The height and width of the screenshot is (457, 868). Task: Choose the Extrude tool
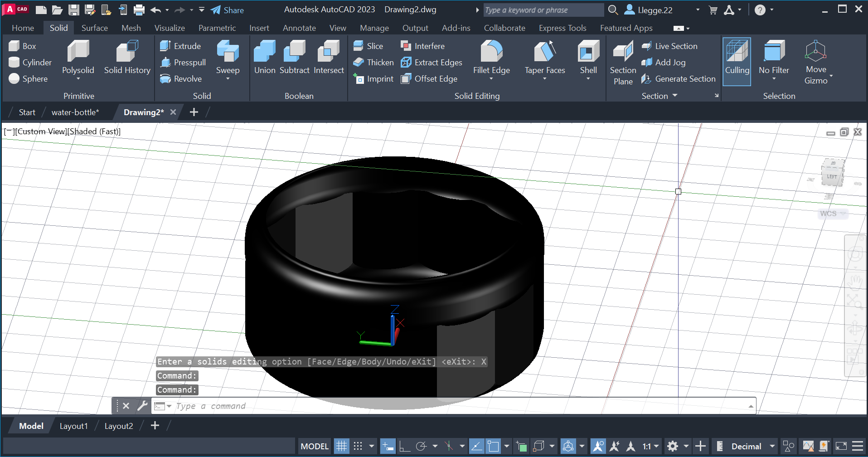click(x=180, y=46)
